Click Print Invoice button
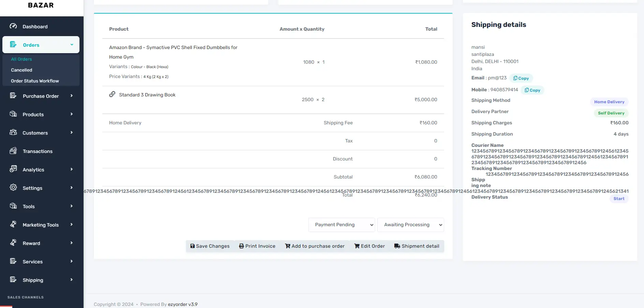The height and width of the screenshot is (308, 644). 257,246
